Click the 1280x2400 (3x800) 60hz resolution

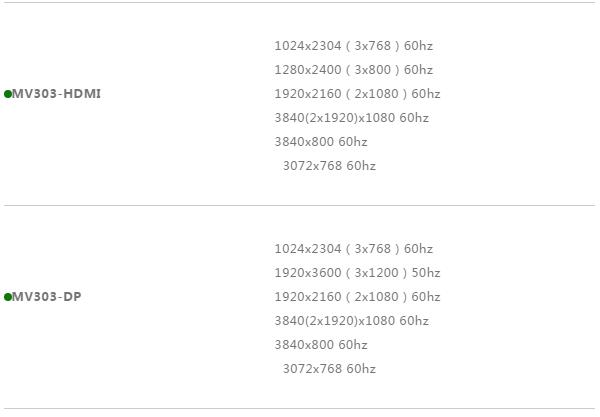[x=354, y=70]
